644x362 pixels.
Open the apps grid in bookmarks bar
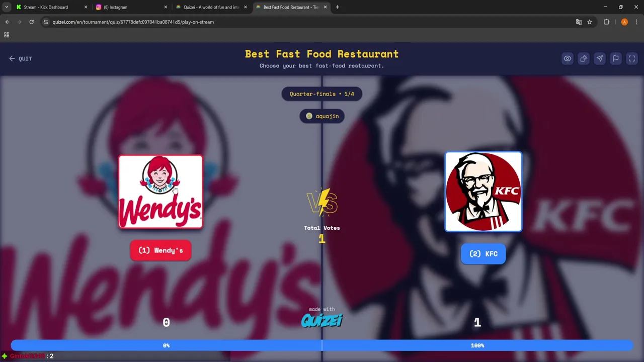tap(7, 35)
